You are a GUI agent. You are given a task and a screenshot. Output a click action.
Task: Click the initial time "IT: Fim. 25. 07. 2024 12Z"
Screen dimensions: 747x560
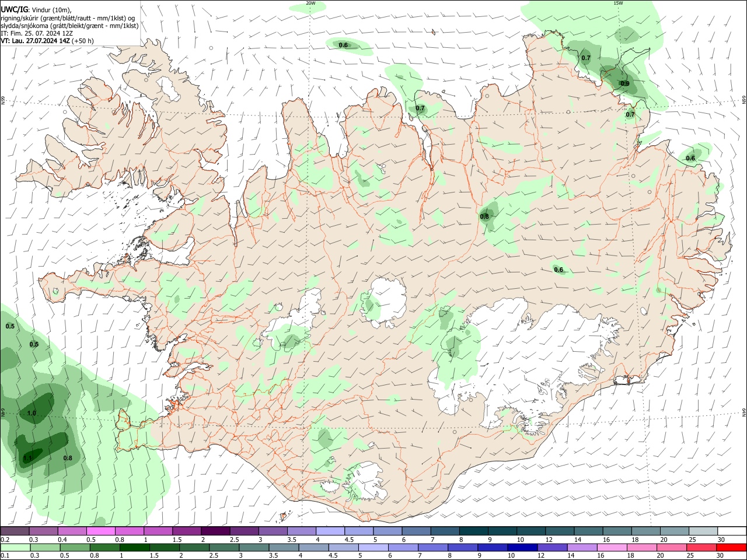37,33
